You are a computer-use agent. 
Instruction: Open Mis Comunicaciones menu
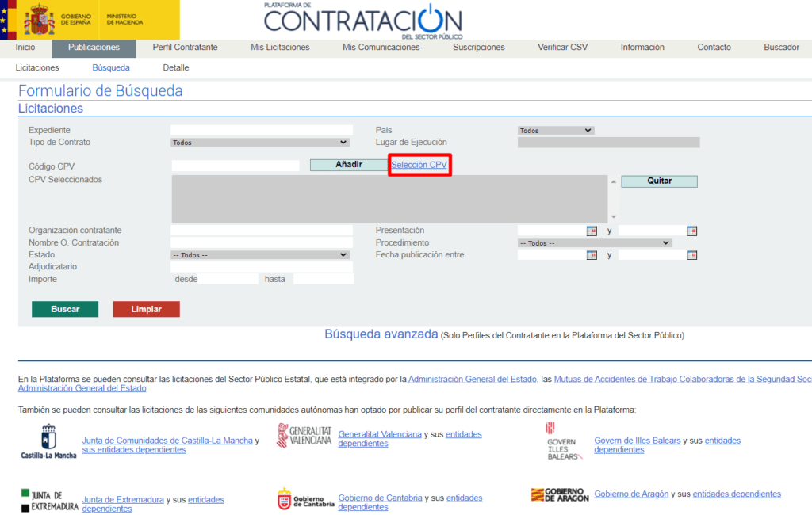[x=381, y=47]
